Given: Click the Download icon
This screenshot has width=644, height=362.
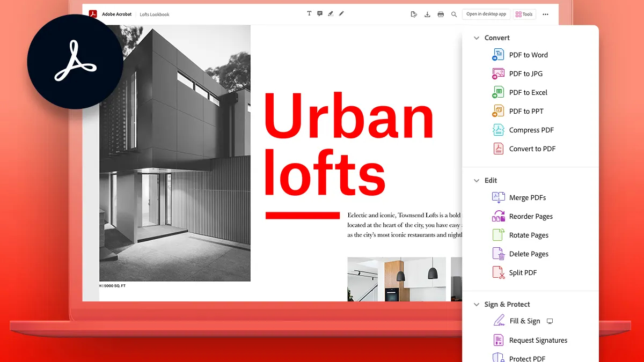Looking at the screenshot, I should pos(427,14).
